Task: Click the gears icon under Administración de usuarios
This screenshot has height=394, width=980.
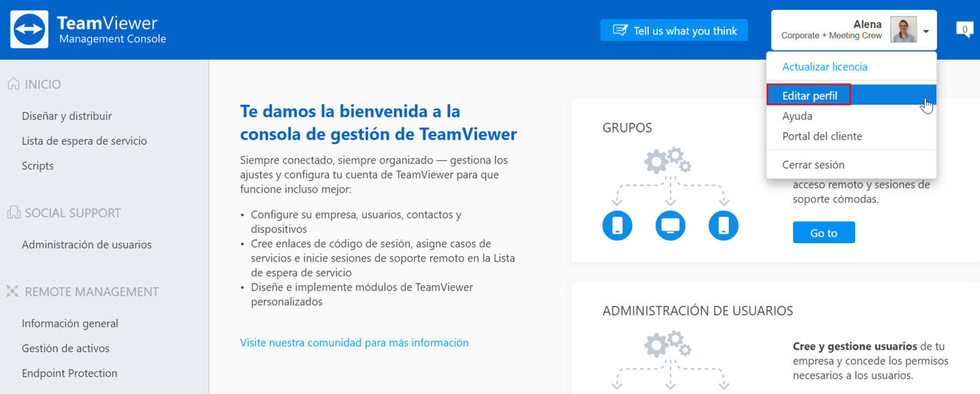Action: (668, 344)
